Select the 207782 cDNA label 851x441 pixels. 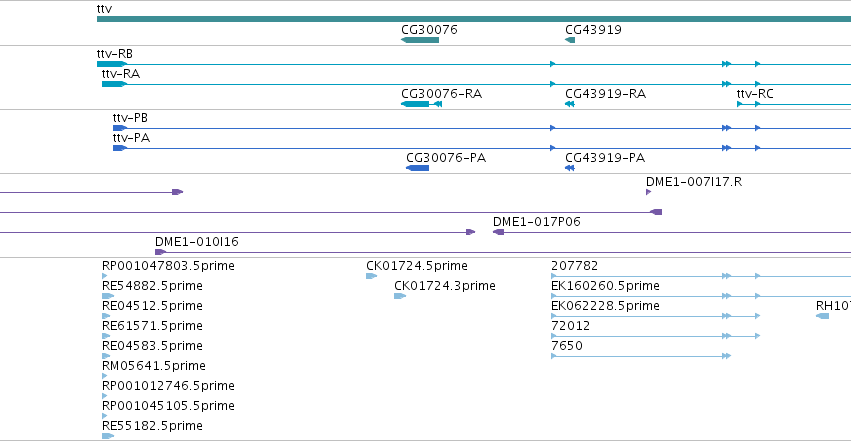tap(574, 266)
